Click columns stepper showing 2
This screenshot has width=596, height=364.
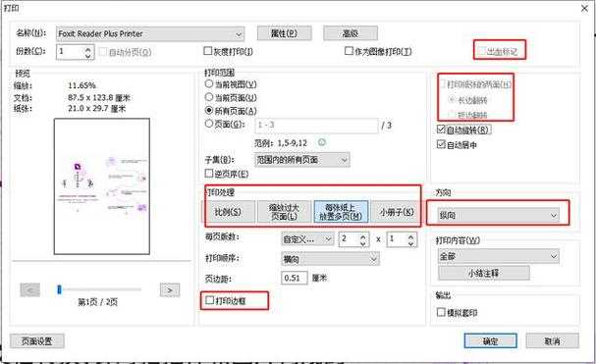[x=353, y=239]
